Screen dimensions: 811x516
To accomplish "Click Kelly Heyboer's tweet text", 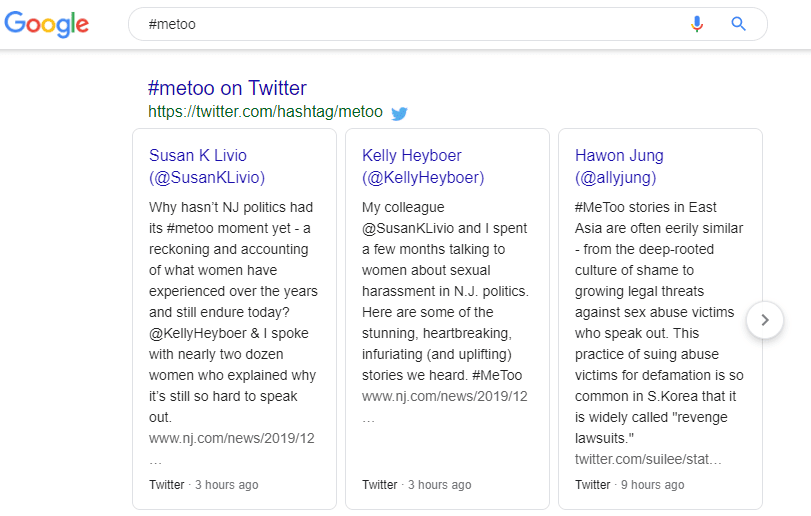I will coord(445,291).
